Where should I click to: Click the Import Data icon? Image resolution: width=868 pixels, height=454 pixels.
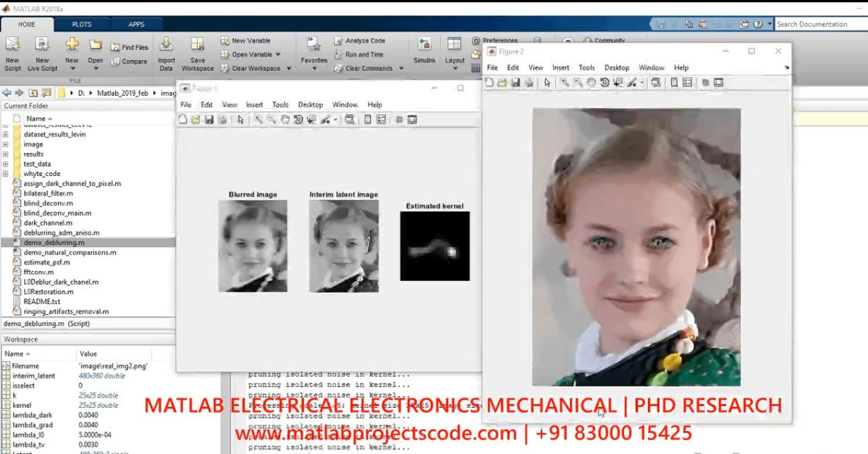tap(166, 51)
